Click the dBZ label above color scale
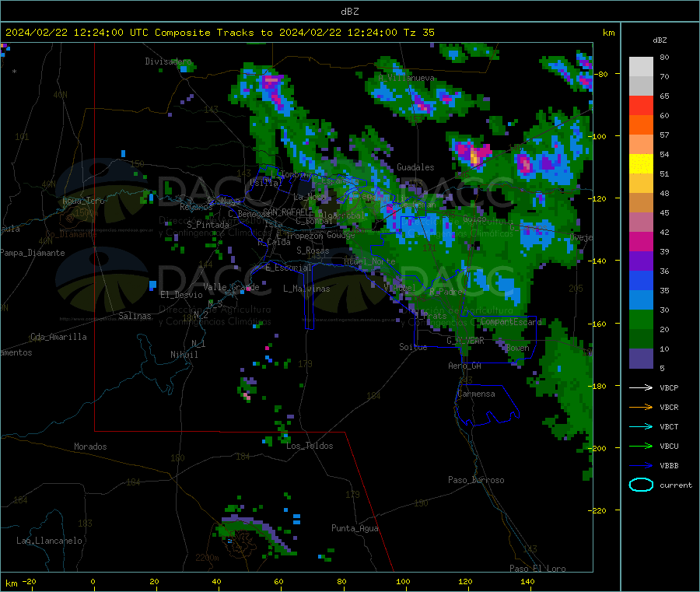Image resolution: width=700 pixels, height=592 pixels. pos(660,40)
